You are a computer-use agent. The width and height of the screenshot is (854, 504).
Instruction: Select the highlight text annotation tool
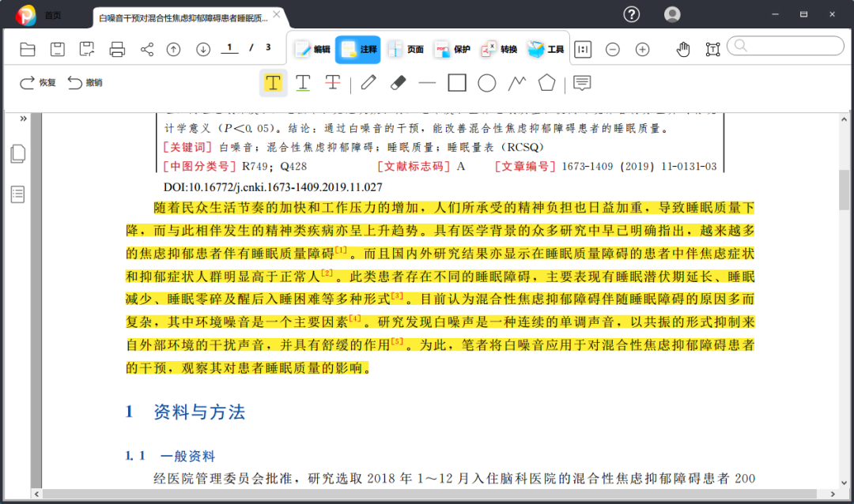tap(273, 83)
